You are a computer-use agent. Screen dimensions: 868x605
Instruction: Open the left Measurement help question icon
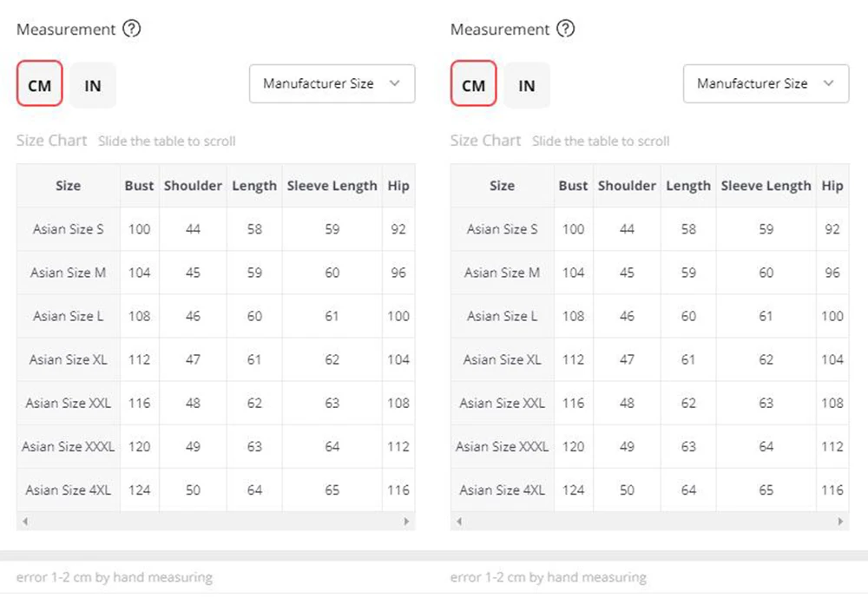tap(132, 29)
